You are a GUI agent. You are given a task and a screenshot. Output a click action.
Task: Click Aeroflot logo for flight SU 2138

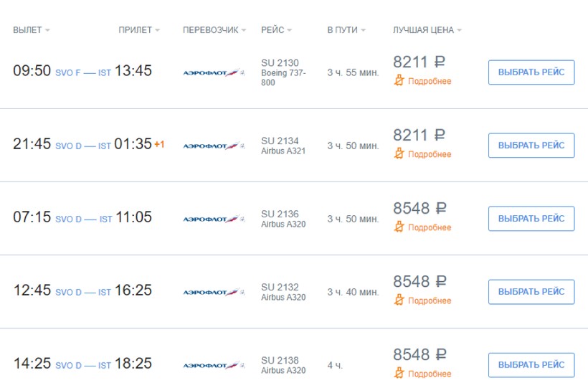[x=214, y=365]
